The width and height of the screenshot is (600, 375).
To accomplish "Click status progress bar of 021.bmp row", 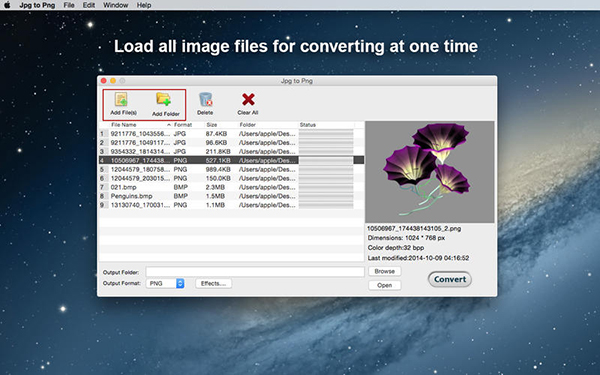I will pyautogui.click(x=326, y=187).
